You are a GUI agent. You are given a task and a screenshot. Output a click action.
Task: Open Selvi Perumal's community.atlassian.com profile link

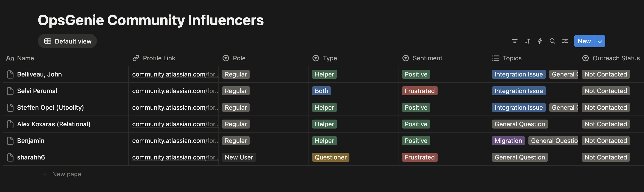[175, 91]
